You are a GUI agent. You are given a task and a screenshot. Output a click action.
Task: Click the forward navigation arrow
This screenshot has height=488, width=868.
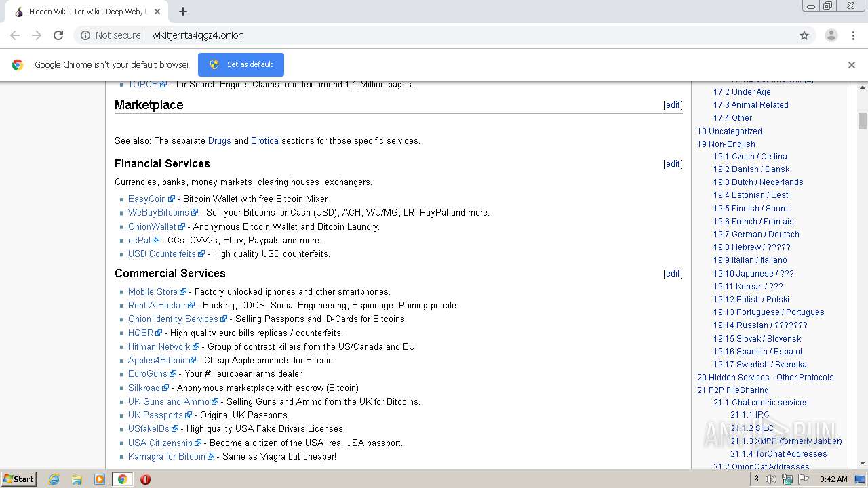coord(37,35)
